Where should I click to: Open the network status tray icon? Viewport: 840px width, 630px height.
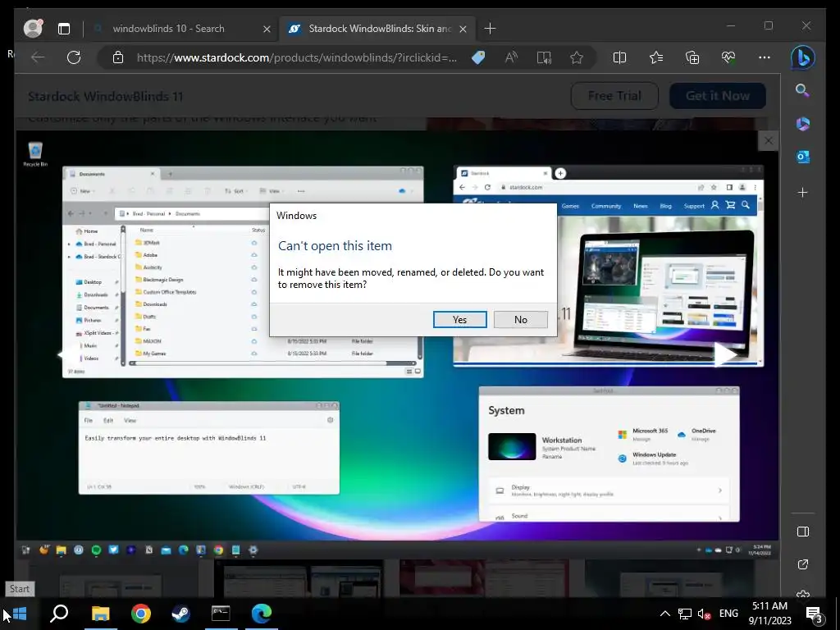(x=685, y=614)
